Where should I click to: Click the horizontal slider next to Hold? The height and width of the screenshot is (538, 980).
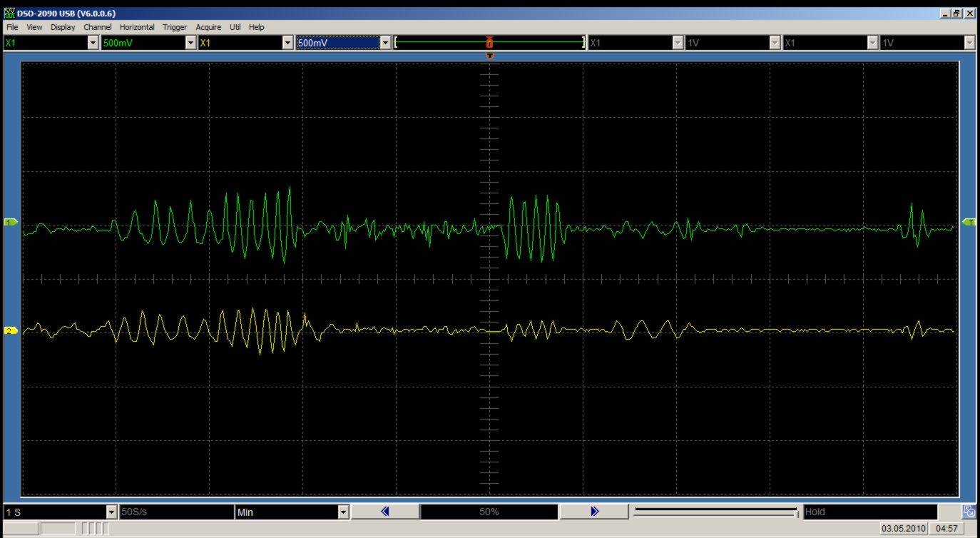point(715,511)
